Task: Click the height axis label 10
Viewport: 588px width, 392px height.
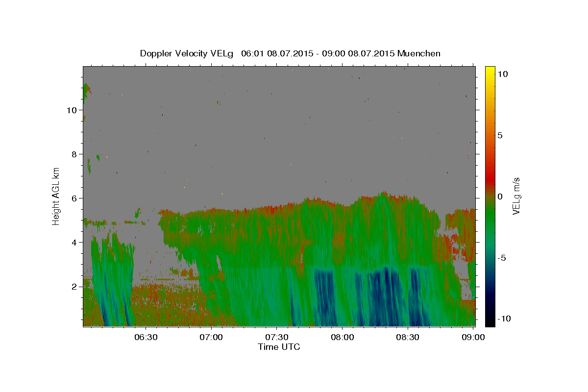Action: click(72, 110)
